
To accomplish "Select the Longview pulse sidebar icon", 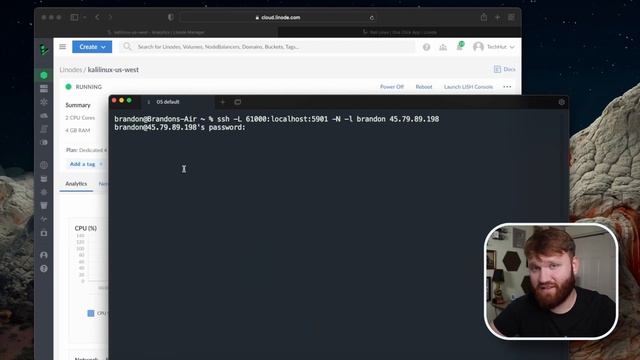I will point(44,219).
